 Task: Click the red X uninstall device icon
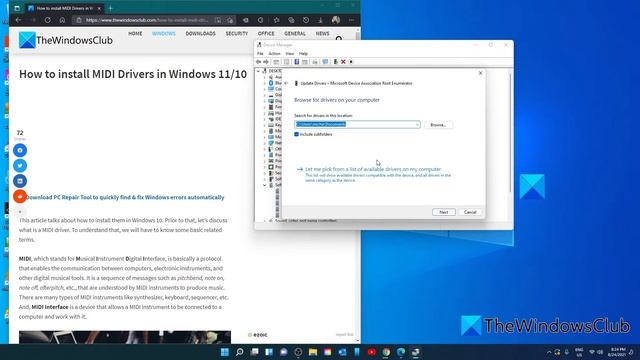click(x=343, y=62)
